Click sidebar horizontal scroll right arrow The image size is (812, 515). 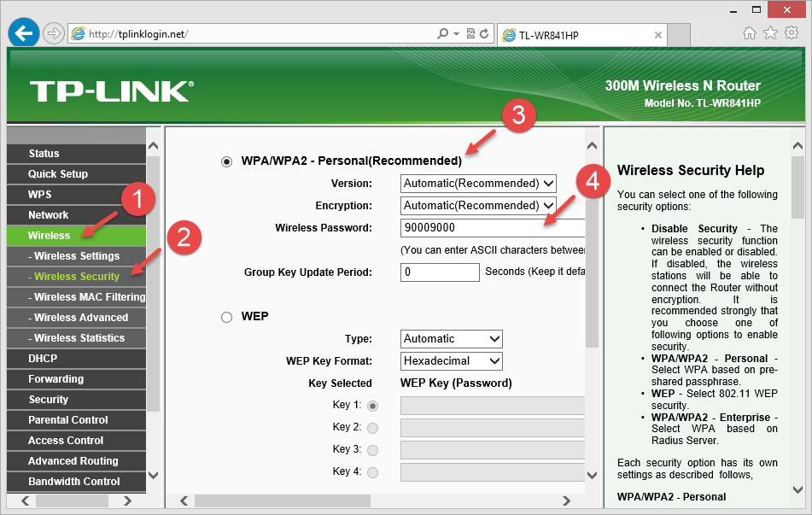pyautogui.click(x=127, y=501)
